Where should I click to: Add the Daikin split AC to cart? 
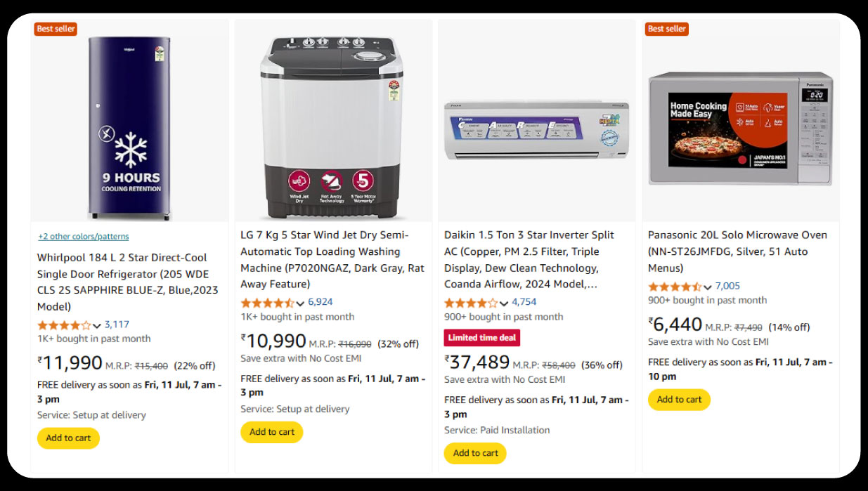476,453
